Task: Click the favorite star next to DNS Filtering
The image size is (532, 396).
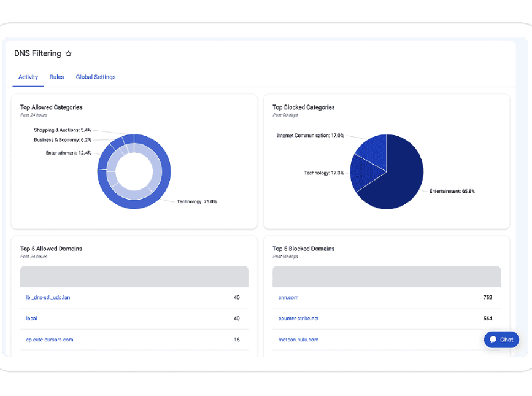Action: click(69, 54)
